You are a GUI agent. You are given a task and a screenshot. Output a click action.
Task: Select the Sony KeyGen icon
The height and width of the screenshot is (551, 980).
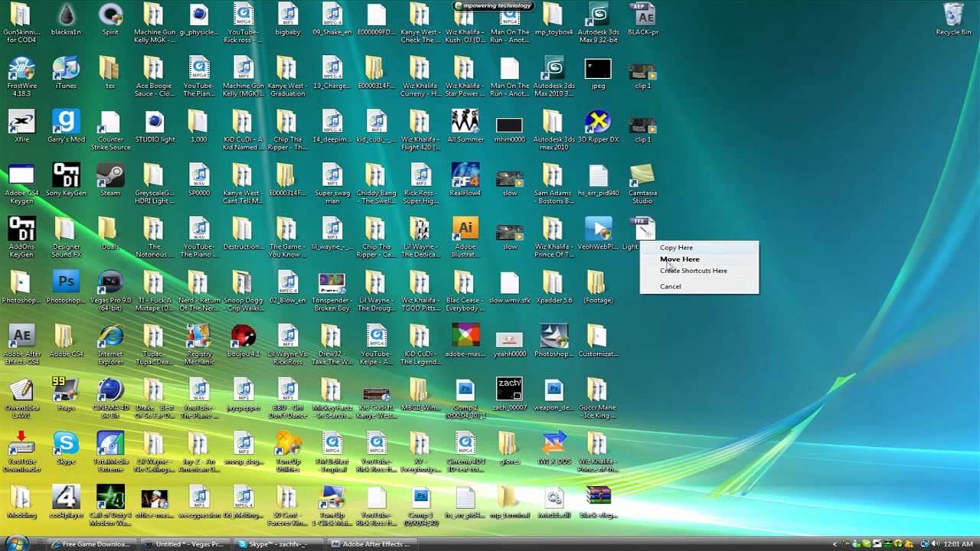tap(66, 181)
